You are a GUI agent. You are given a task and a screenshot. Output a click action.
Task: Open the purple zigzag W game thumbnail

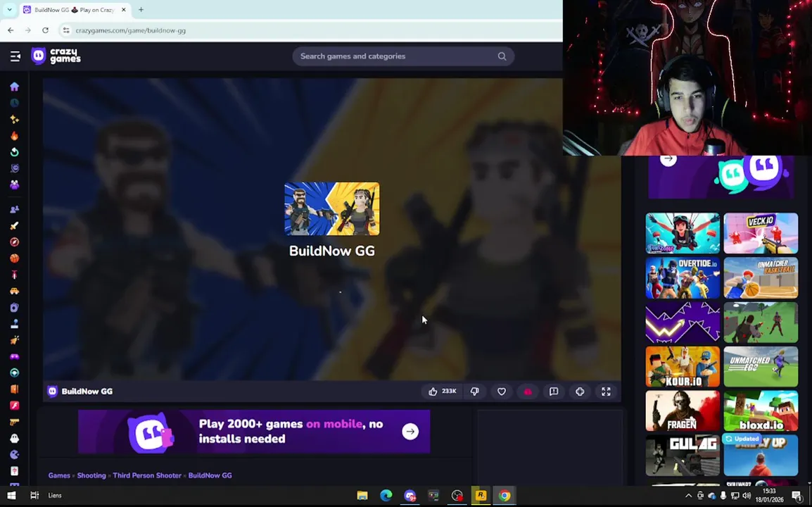click(x=683, y=323)
